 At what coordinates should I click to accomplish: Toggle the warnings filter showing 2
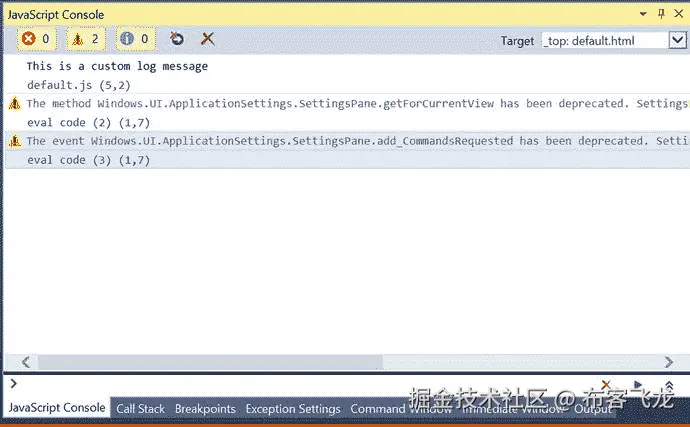[x=86, y=39]
